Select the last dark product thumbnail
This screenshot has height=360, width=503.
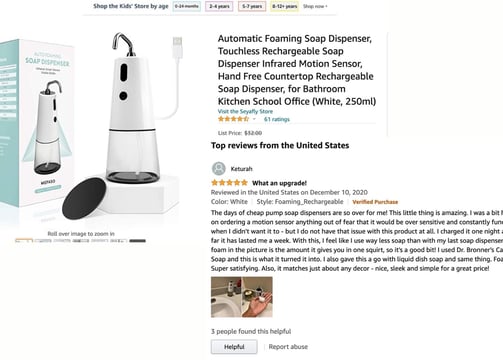138,240
